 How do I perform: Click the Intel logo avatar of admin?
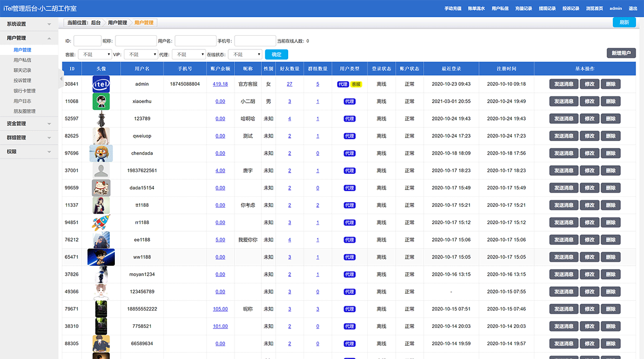[x=101, y=84]
